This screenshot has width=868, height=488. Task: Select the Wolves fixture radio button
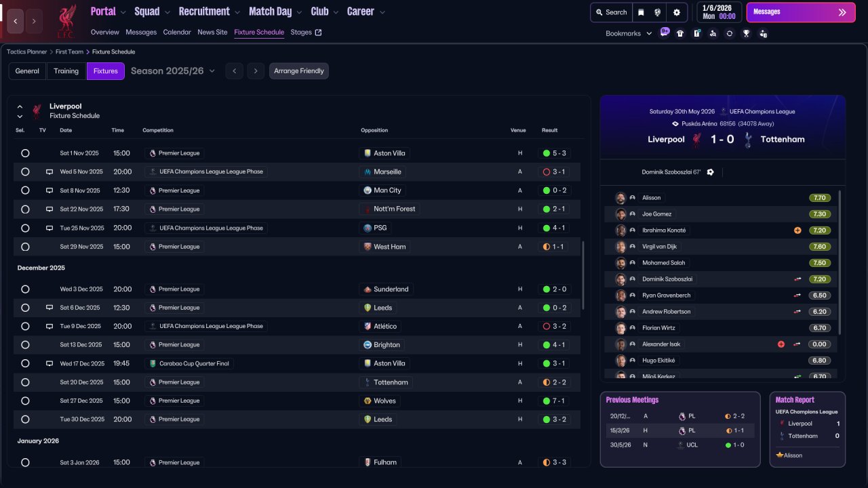[25, 401]
